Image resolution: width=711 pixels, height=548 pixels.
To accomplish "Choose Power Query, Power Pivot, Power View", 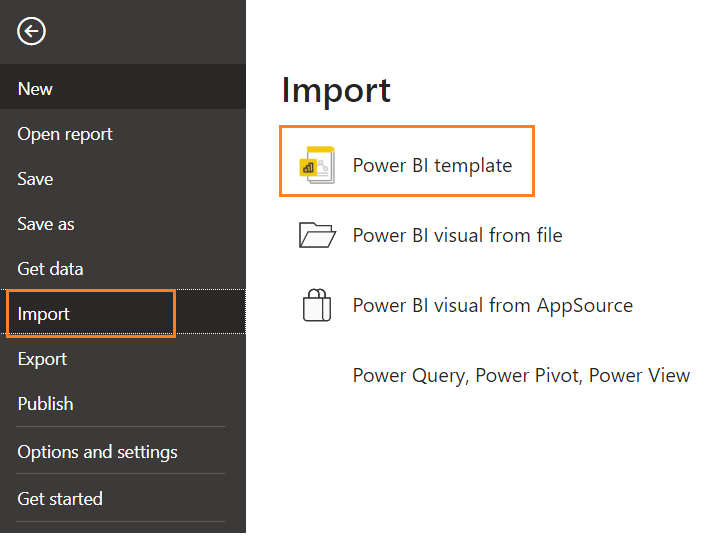I will tap(521, 376).
